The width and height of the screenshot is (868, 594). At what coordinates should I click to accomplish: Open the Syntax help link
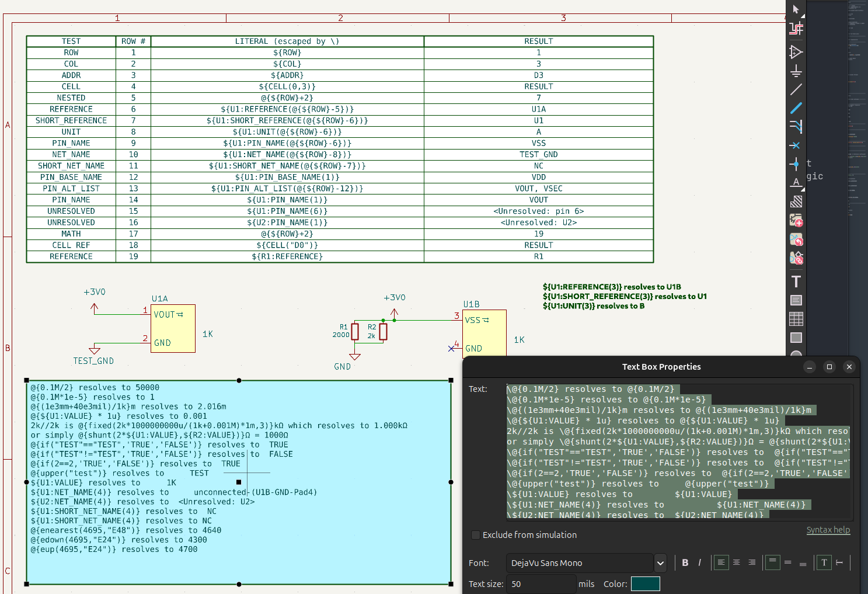point(828,530)
